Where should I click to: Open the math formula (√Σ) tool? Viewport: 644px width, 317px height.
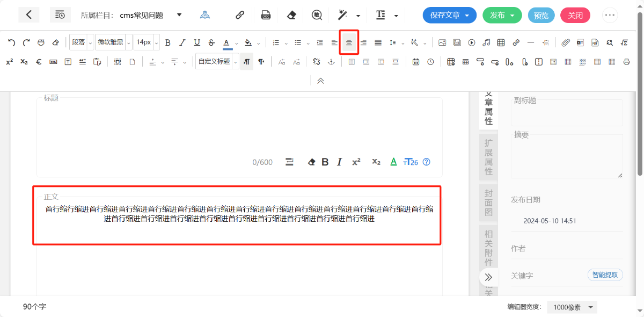[624, 42]
